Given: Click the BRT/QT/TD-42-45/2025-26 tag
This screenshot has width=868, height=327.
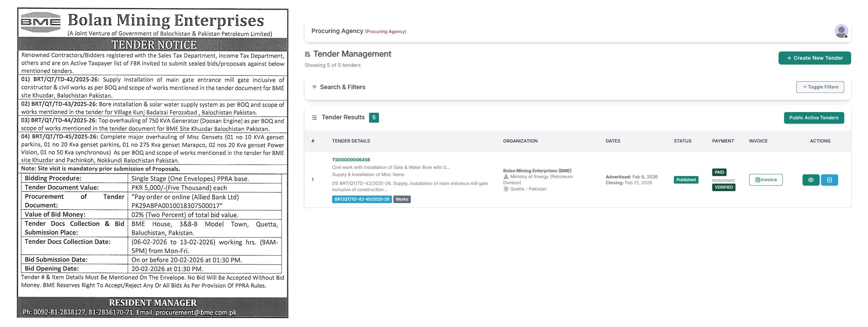Looking at the screenshot, I should [361, 200].
